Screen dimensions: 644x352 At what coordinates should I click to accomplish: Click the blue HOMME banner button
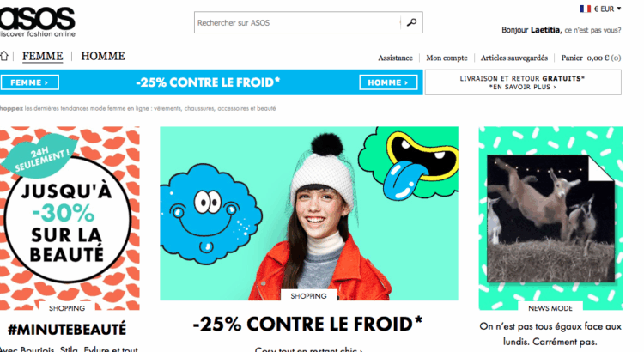coord(388,82)
